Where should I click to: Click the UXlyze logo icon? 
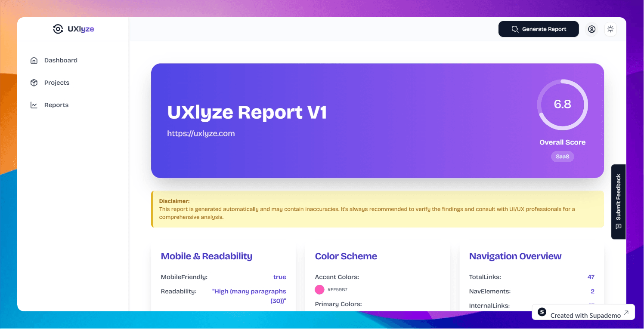[x=58, y=29]
